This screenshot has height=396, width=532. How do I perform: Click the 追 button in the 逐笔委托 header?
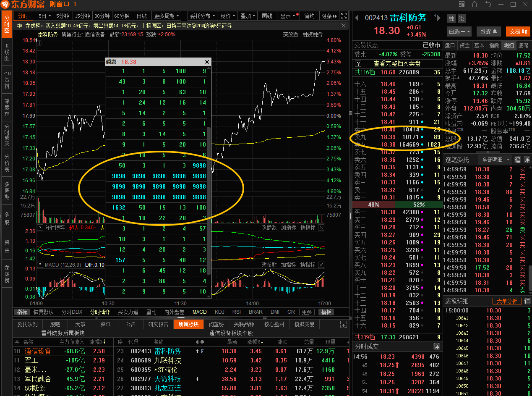pyautogui.click(x=518, y=160)
